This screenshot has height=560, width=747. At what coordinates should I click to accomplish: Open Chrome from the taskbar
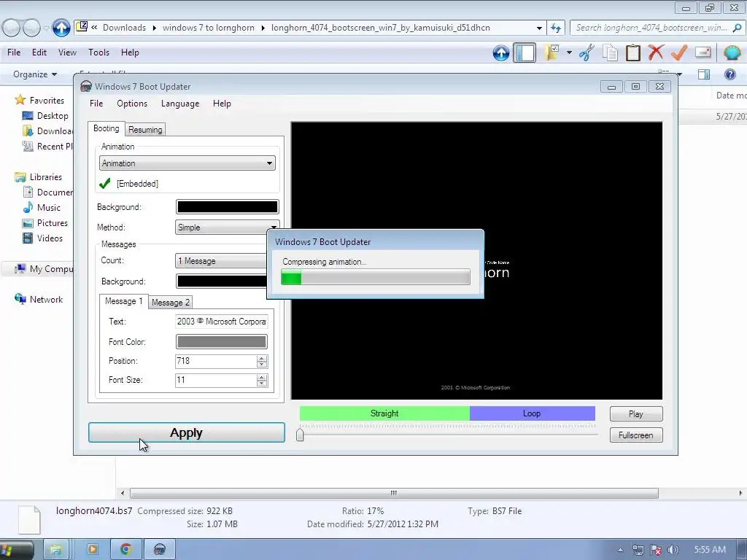[125, 550]
